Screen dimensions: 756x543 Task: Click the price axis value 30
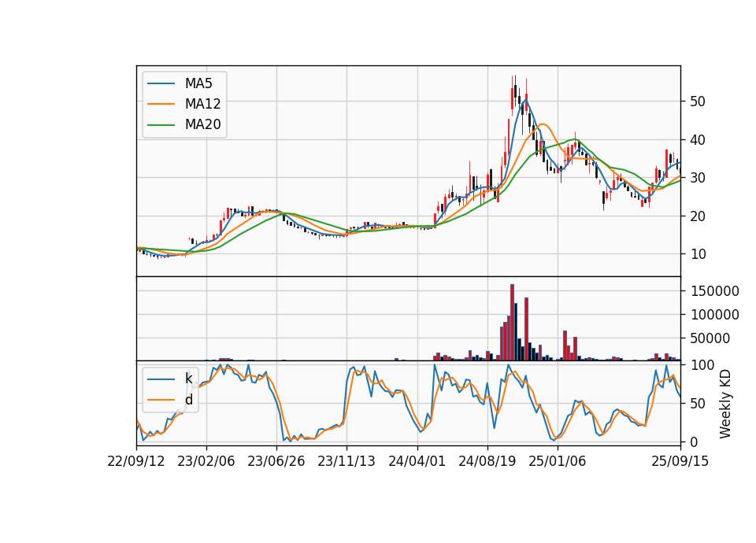[x=698, y=178]
